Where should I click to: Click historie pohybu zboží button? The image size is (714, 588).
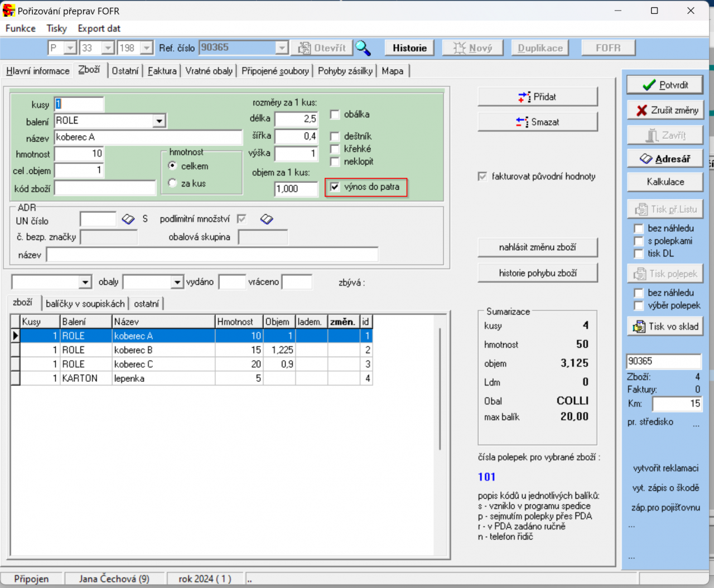coord(537,273)
